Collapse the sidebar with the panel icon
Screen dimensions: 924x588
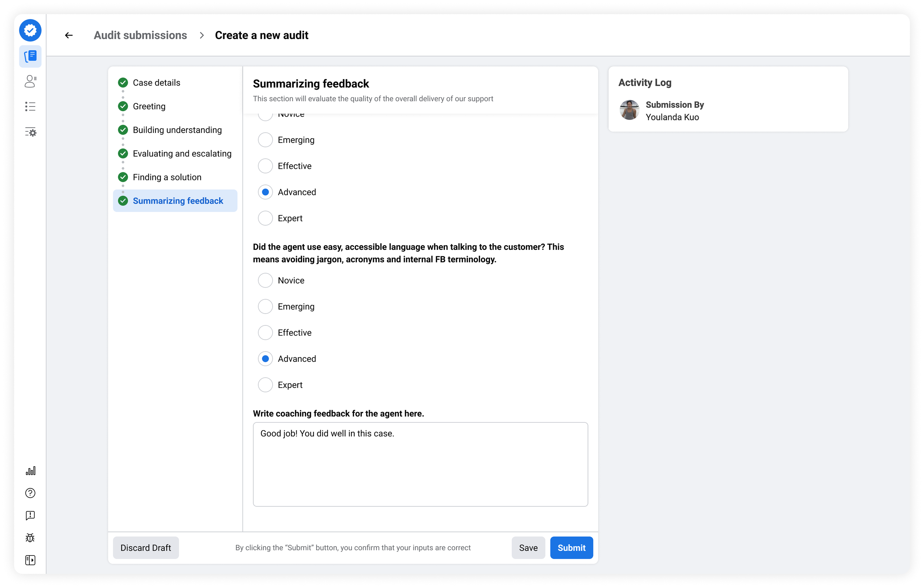pos(30,560)
